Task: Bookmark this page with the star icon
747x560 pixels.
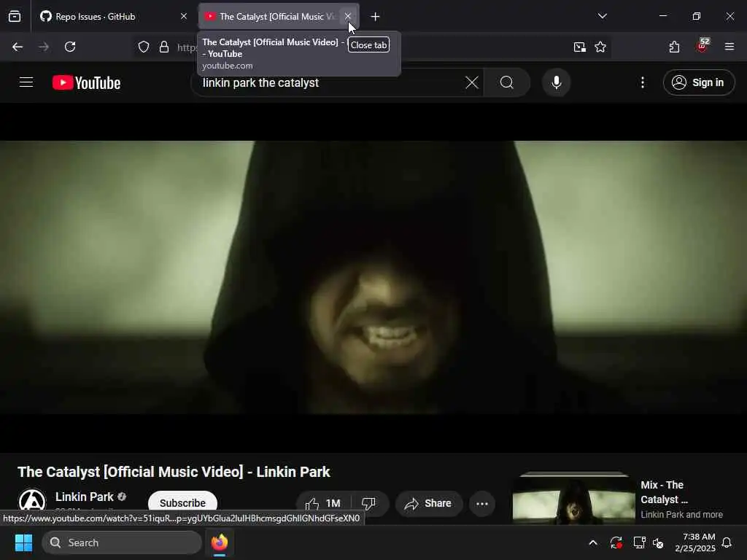Action: [600, 47]
